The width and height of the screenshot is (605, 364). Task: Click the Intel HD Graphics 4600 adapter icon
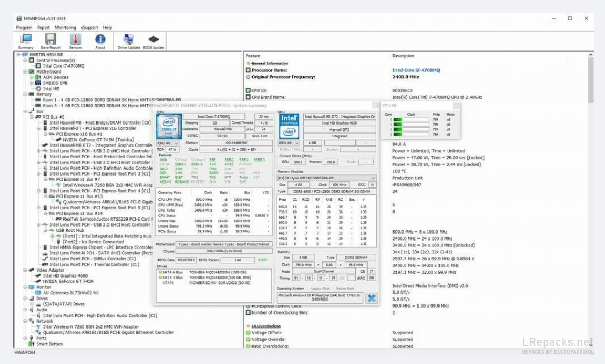coord(39,276)
